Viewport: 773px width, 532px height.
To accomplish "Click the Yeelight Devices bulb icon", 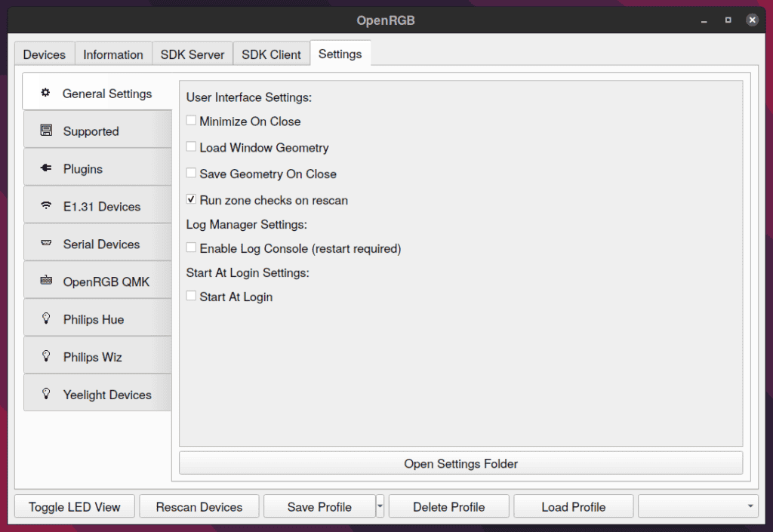I will [x=46, y=394].
